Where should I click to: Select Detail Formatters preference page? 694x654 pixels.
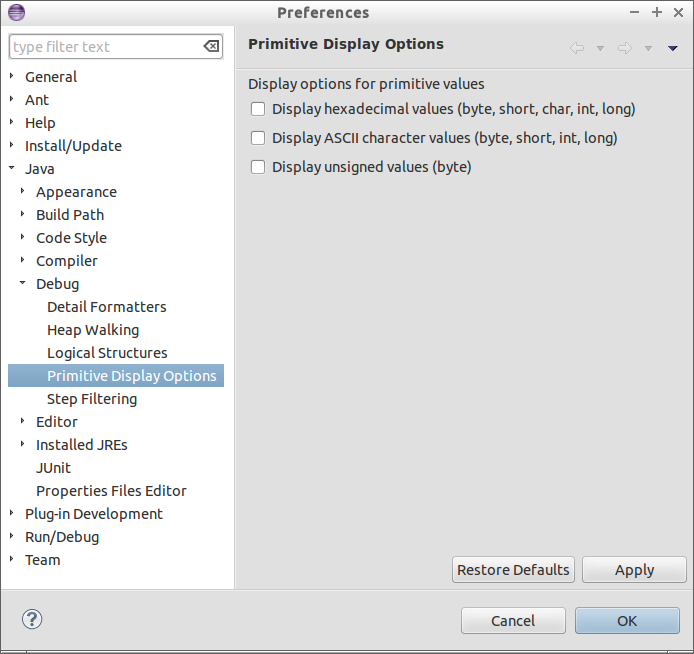click(106, 307)
